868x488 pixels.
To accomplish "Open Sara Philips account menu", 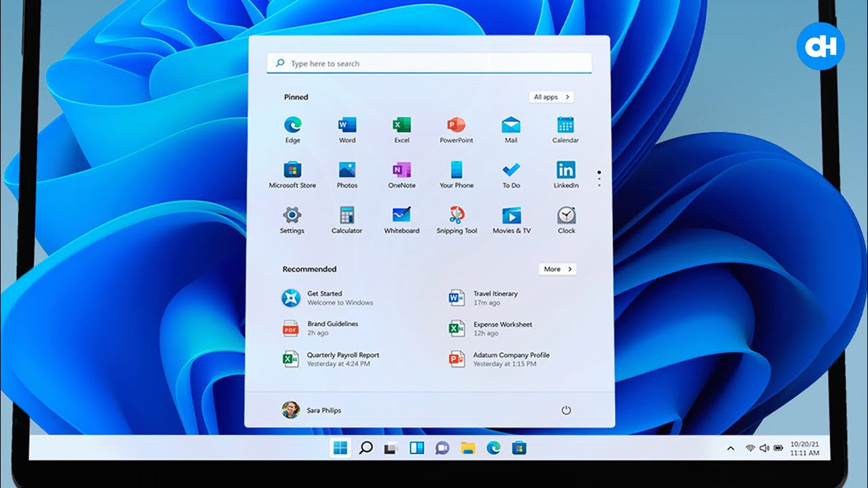I will pyautogui.click(x=312, y=410).
